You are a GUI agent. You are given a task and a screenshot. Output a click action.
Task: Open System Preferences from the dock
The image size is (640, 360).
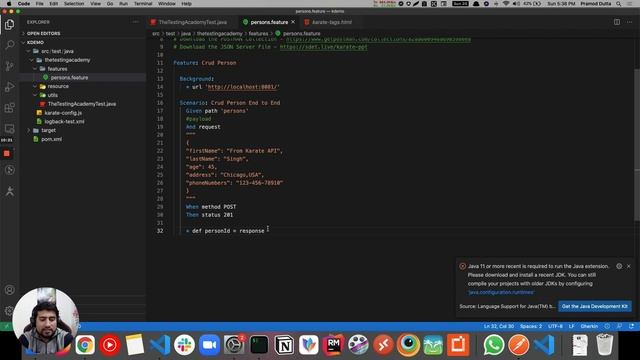(234, 345)
